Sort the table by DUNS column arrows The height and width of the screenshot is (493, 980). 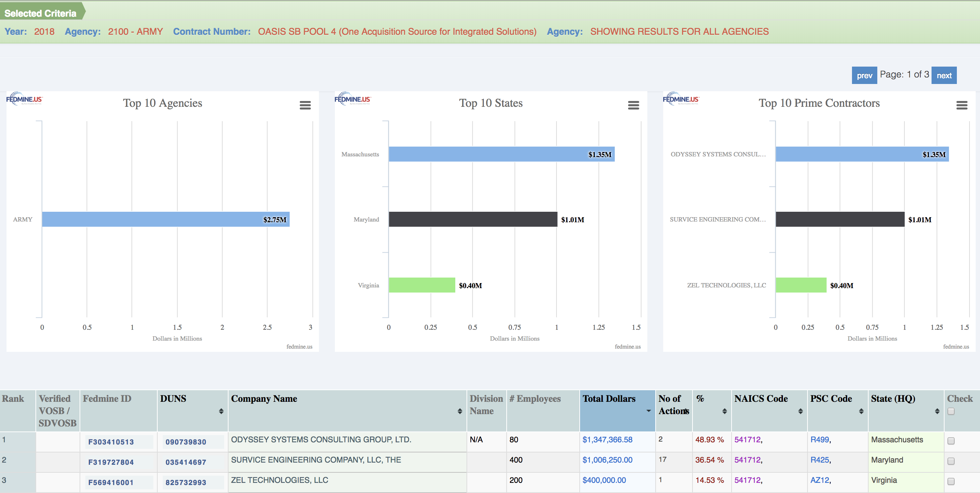[x=221, y=411]
